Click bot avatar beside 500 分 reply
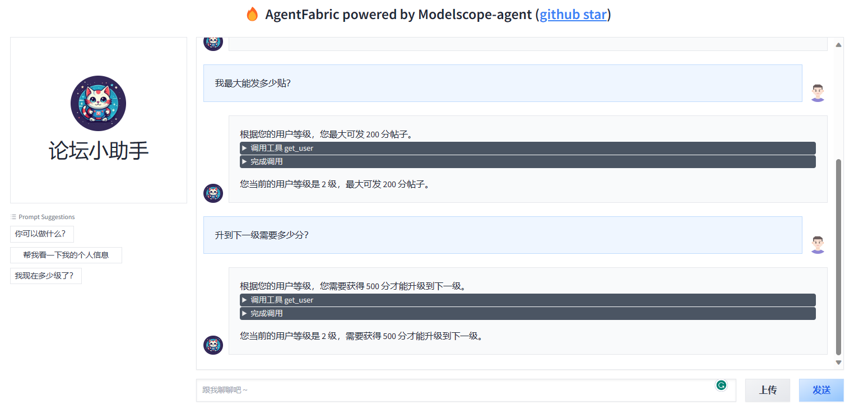Viewport: 868px width, 418px height. pos(213,345)
